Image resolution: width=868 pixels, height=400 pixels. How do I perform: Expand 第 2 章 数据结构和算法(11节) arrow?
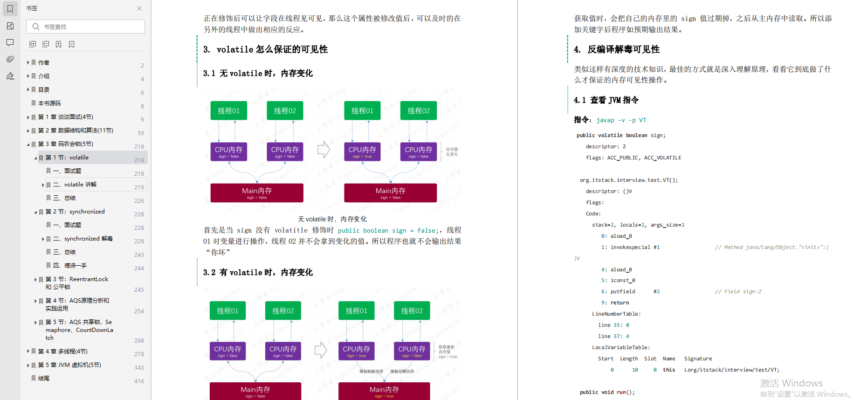coord(28,131)
